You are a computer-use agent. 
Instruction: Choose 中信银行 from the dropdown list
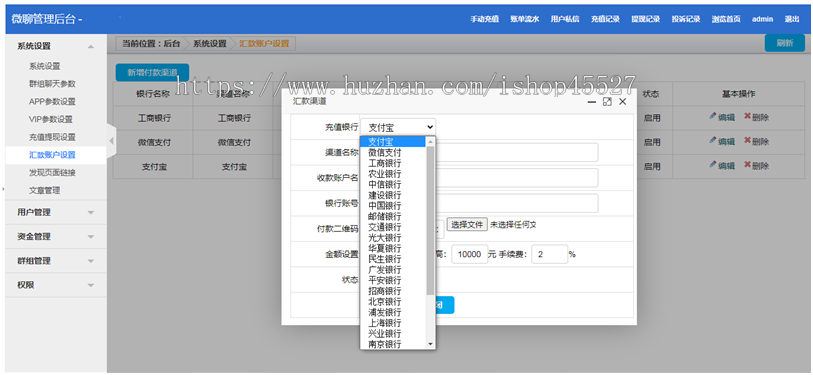pyautogui.click(x=393, y=184)
